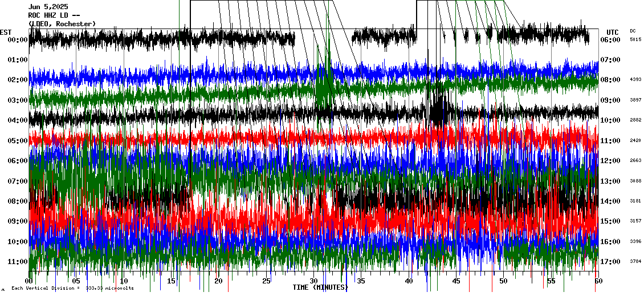Click the 15 minute tick on time axis
644x296 pixels.
pos(171,281)
